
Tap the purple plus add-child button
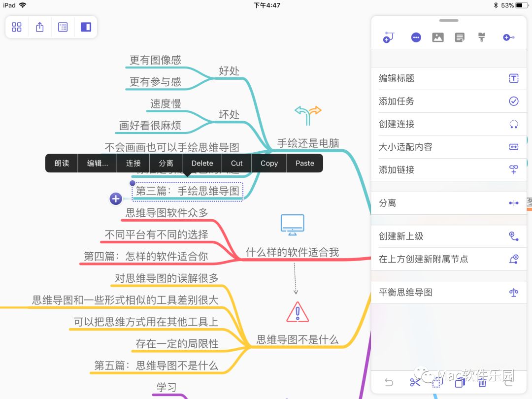116,199
